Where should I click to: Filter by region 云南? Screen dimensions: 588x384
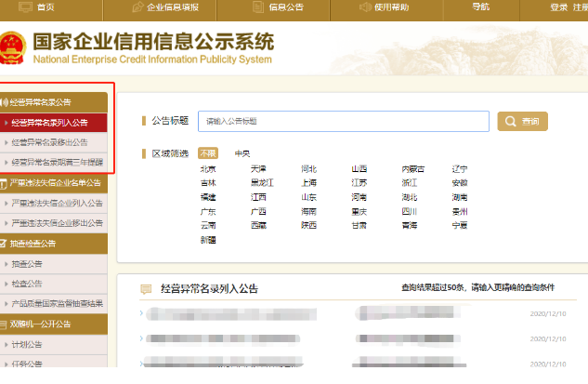pyautogui.click(x=208, y=225)
